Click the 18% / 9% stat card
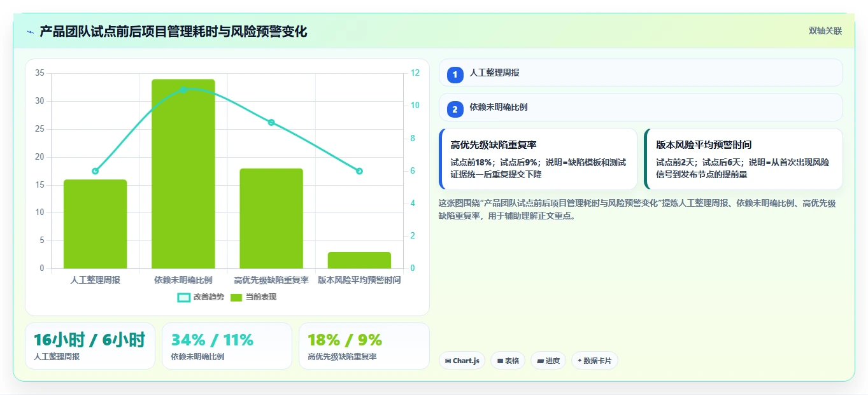Image resolution: width=868 pixels, height=395 pixels. tap(364, 346)
